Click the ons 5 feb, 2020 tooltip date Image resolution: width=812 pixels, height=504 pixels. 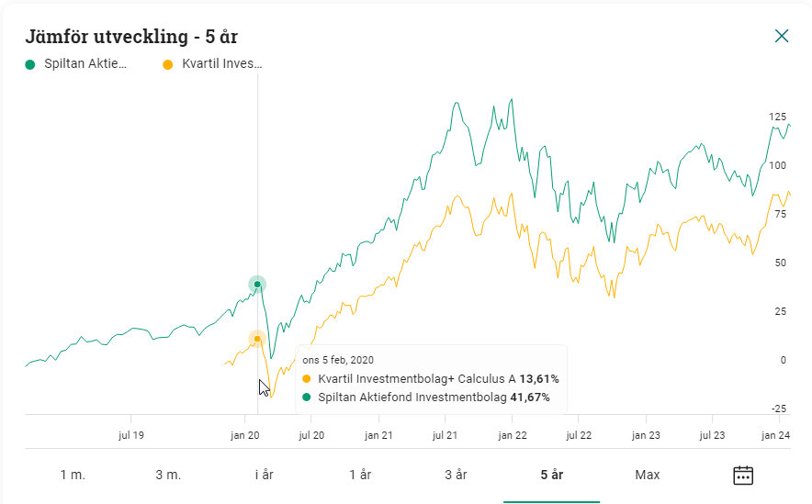click(338, 360)
